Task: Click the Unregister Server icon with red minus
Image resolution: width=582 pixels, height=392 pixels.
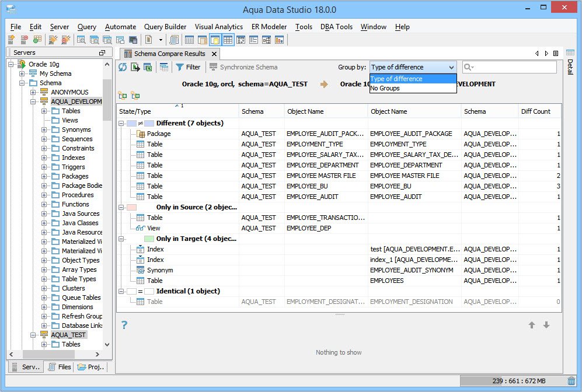Action: pyautogui.click(x=24, y=39)
